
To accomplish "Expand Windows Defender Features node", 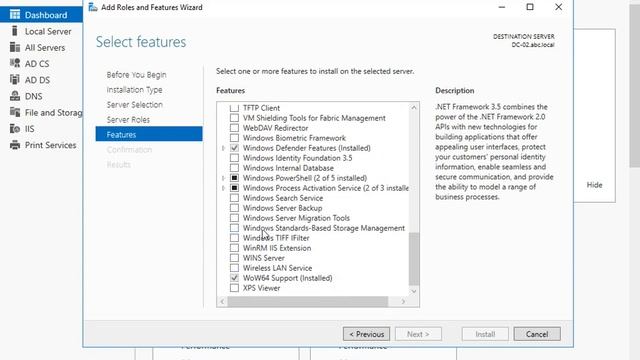I will coord(224,148).
